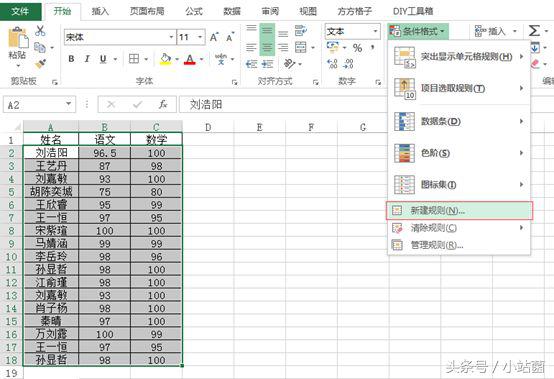Click the insert function fx button

pos(163,104)
